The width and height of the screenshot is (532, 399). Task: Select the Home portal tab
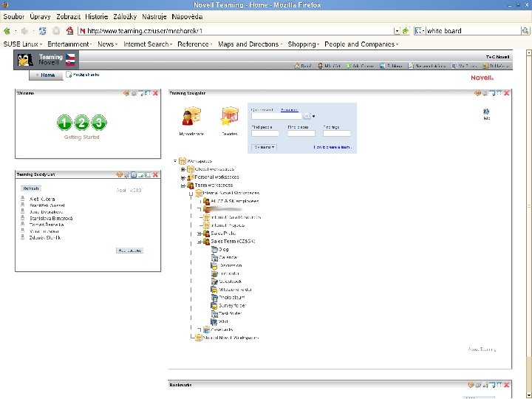click(x=46, y=75)
